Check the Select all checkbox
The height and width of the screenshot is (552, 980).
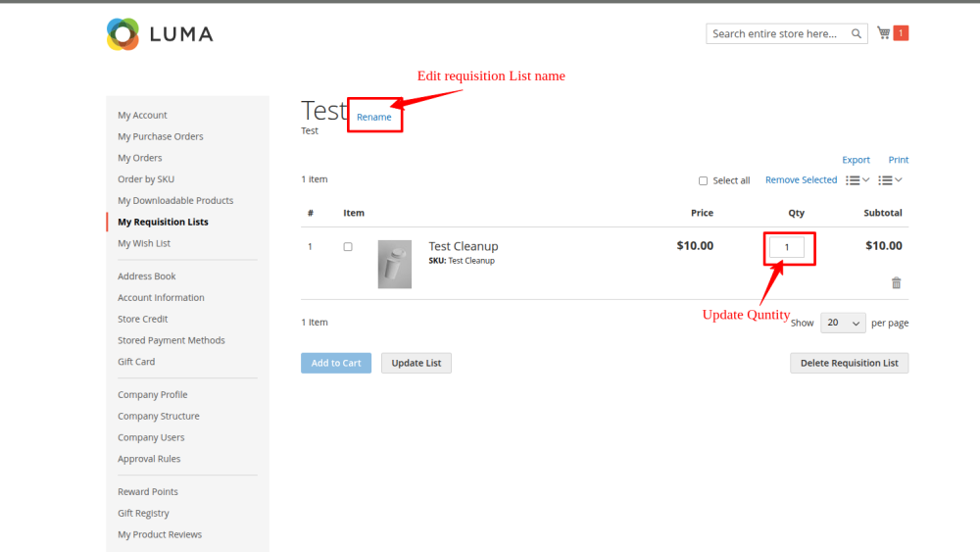pos(703,181)
